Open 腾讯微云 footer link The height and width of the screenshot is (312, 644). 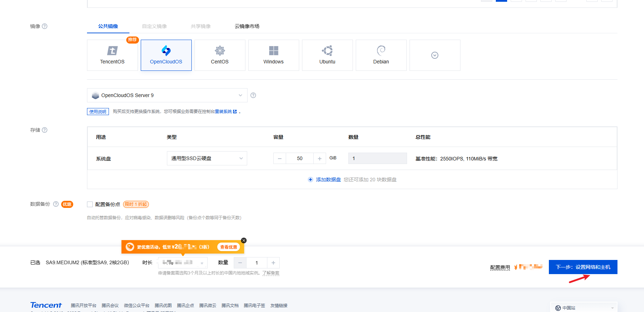click(208, 305)
